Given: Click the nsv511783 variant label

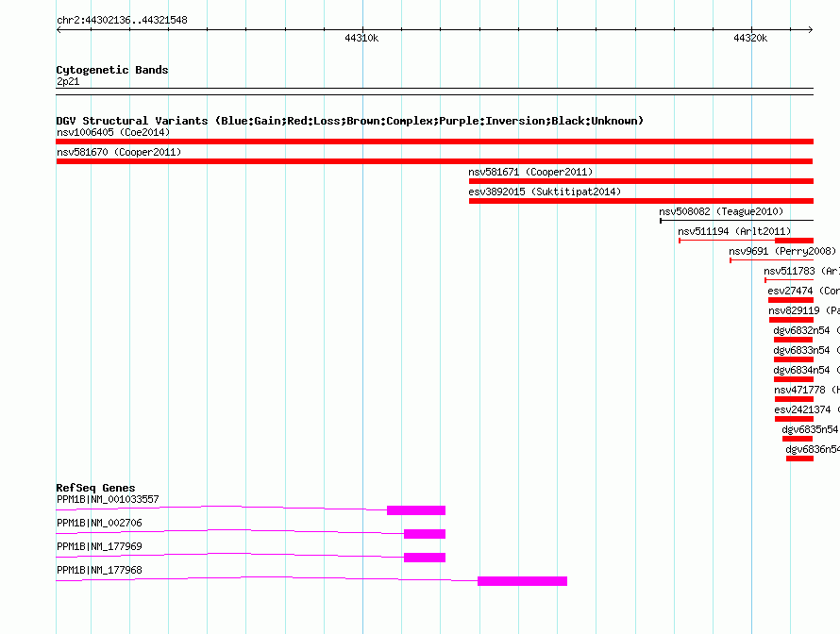Looking at the screenshot, I should click(x=801, y=271).
